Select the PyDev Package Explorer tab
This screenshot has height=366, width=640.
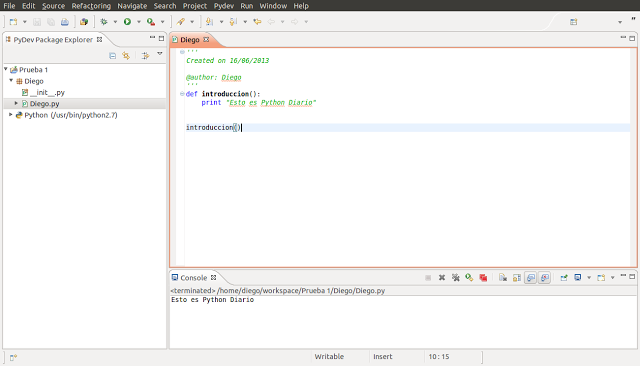[x=53, y=40]
